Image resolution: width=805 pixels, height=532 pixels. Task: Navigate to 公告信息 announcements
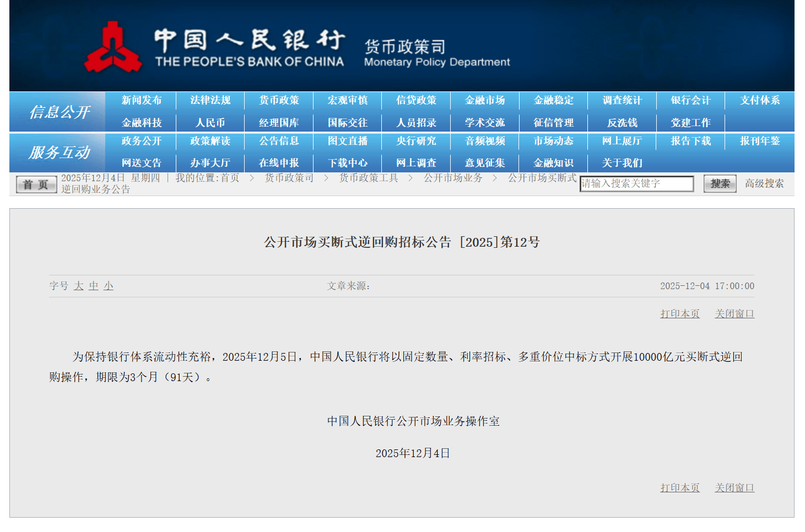279,141
